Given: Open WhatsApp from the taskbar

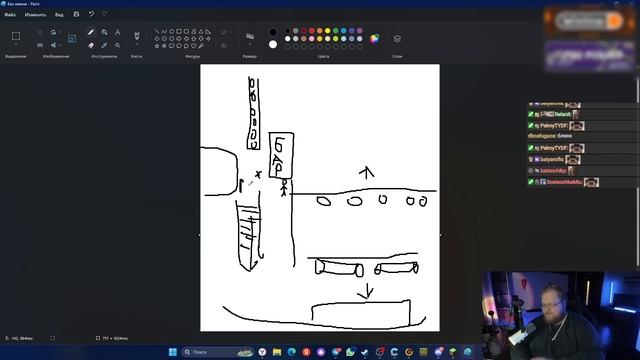Looking at the screenshot, I should 350,352.
